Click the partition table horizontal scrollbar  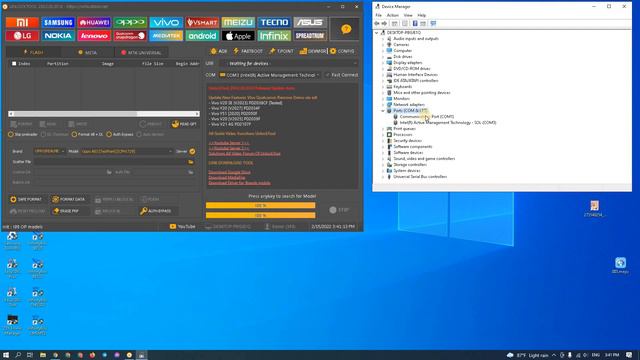[104, 114]
